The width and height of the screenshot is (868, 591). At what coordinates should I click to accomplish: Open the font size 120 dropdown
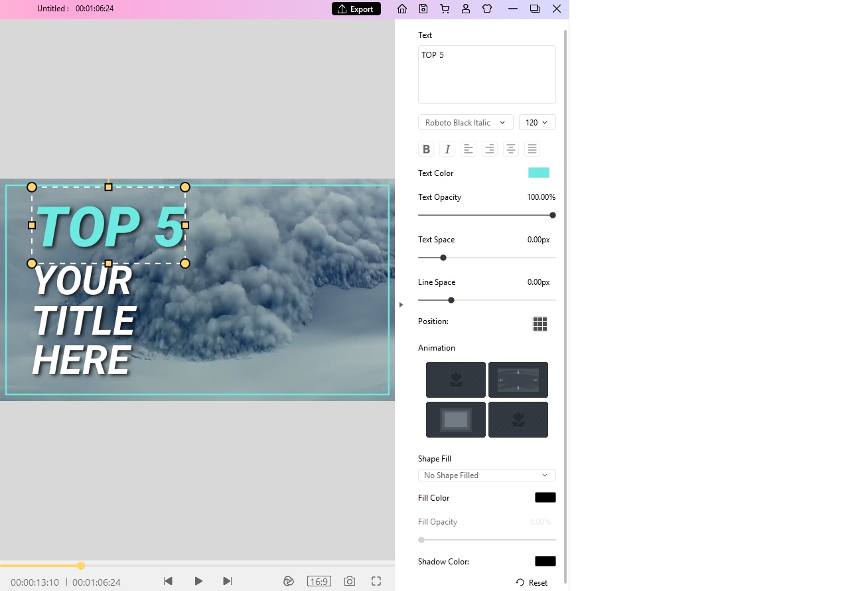coord(538,123)
